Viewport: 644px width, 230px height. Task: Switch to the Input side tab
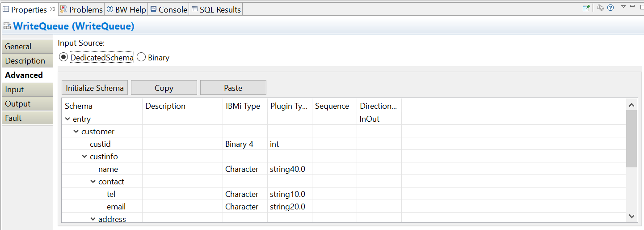15,89
